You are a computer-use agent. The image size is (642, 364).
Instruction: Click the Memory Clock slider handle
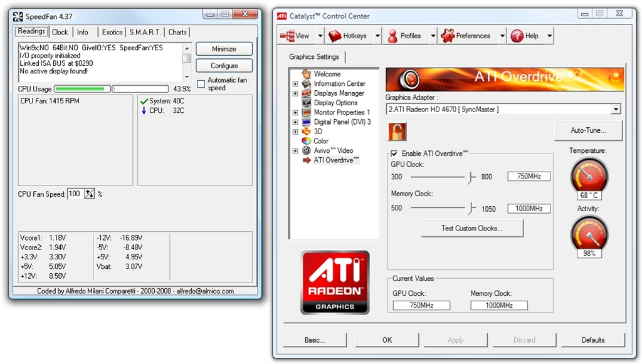471,208
